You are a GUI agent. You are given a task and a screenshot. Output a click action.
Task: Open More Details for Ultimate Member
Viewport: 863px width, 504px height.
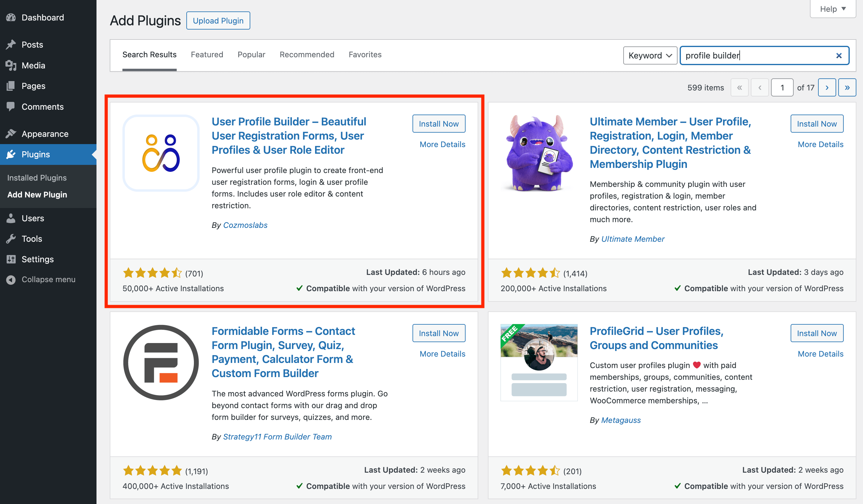coord(820,144)
